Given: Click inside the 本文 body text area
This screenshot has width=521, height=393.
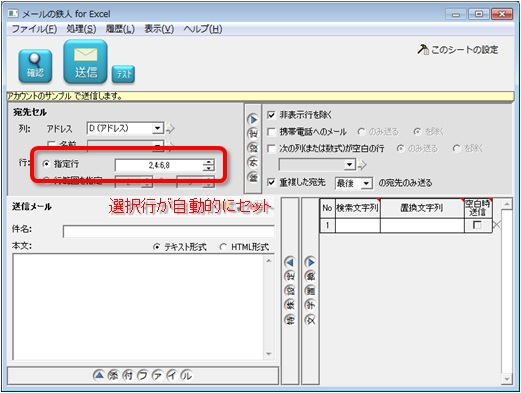Looking at the screenshot, I should pos(138,307).
